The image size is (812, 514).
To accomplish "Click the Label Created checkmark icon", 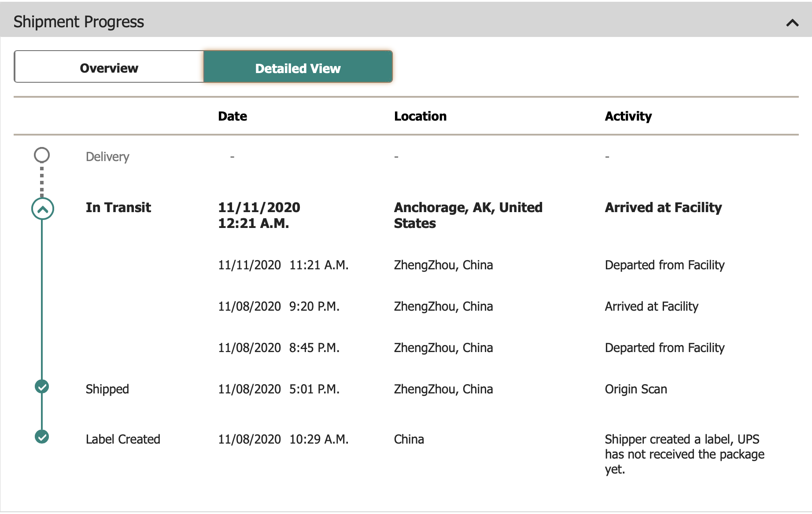I will (42, 437).
